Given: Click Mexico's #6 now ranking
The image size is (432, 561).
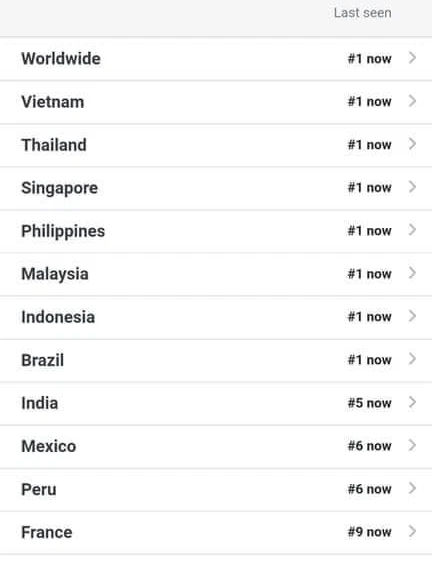Looking at the screenshot, I should tap(369, 446).
